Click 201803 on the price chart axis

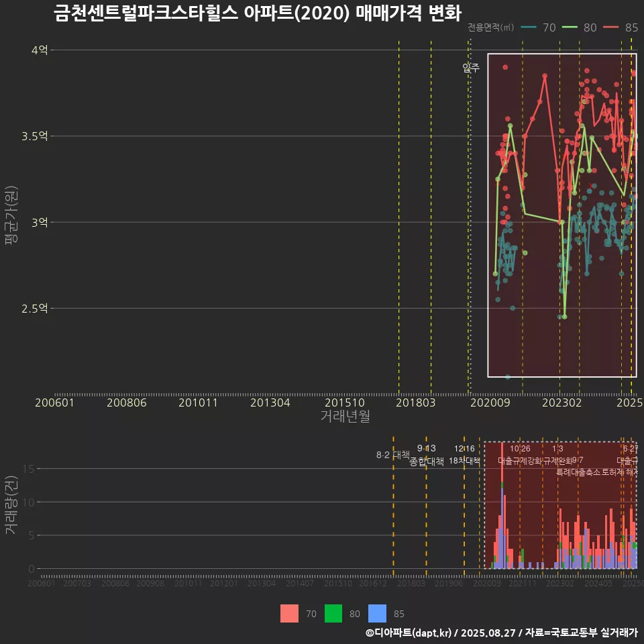(415, 402)
